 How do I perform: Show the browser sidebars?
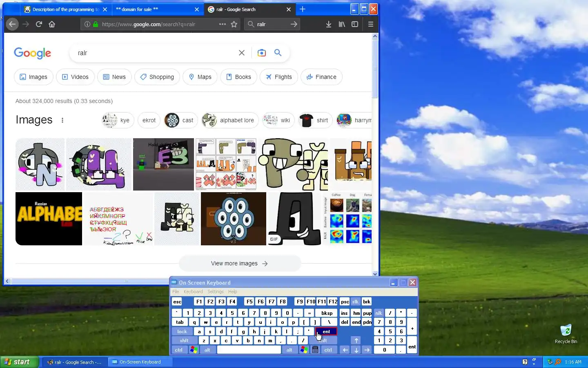355,24
